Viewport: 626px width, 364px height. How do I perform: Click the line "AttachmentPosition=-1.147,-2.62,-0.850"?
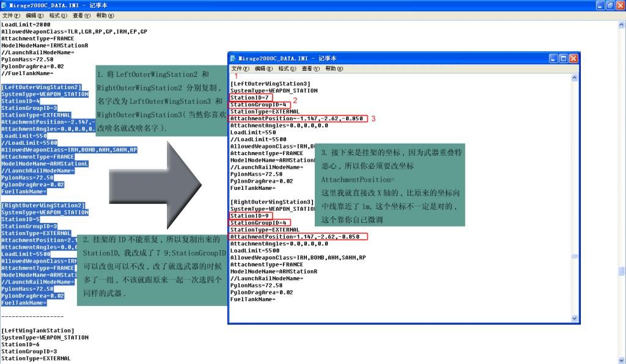pos(296,118)
